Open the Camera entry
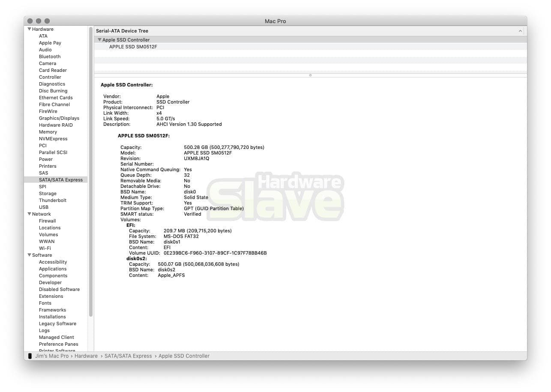This screenshot has height=392, width=551. point(48,63)
